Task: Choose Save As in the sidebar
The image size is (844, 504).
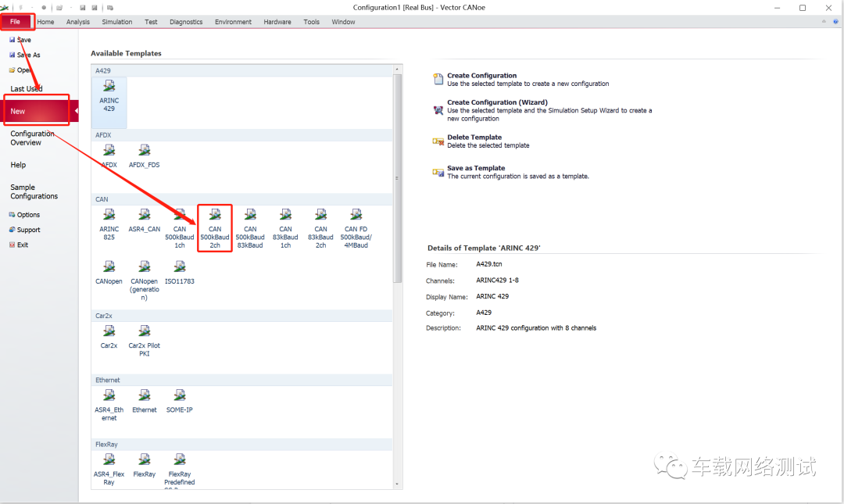Action: point(25,55)
